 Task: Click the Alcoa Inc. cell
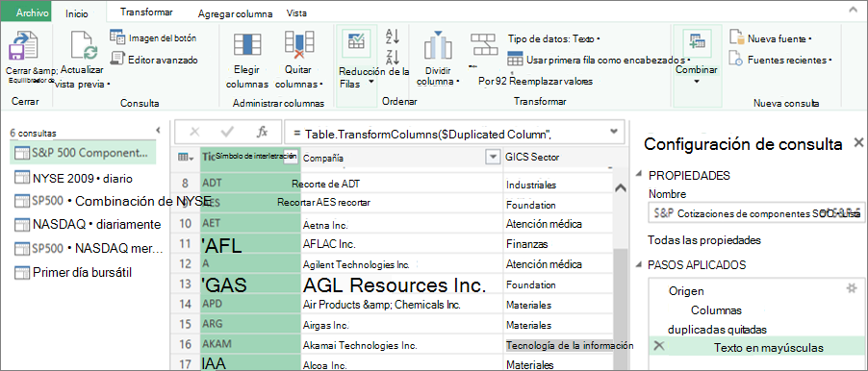(x=402, y=364)
